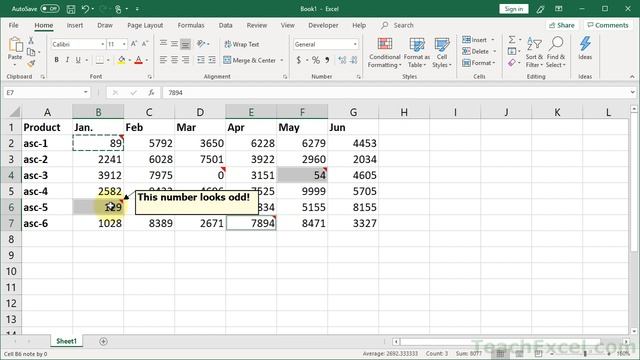Click the Sign in button

pyautogui.click(x=513, y=9)
